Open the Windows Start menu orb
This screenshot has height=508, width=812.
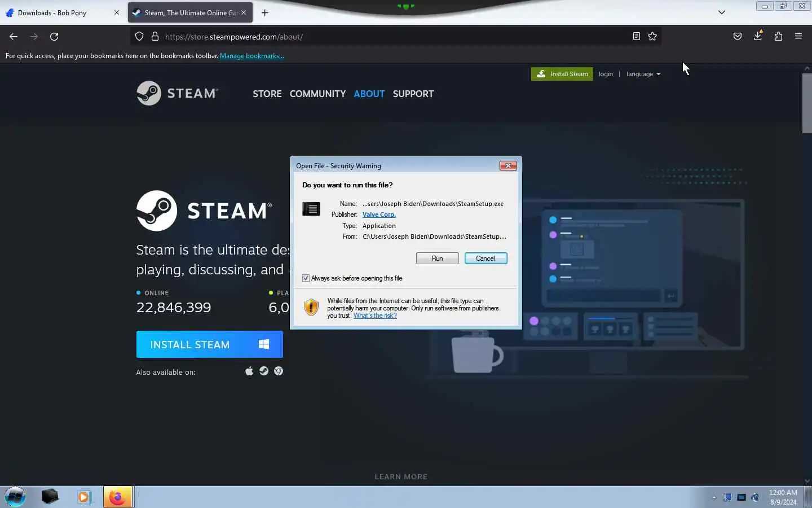(15, 497)
